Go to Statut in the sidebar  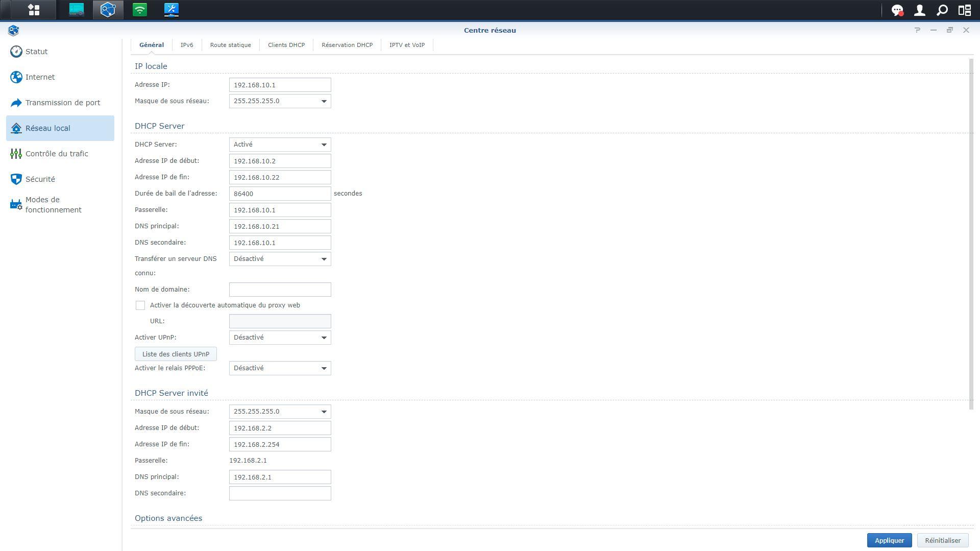click(x=60, y=52)
